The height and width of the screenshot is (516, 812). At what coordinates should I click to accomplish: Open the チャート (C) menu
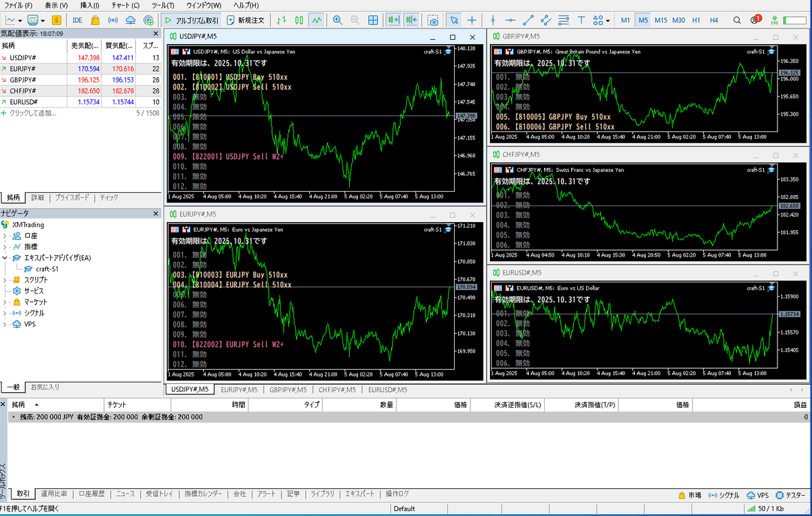point(125,5)
